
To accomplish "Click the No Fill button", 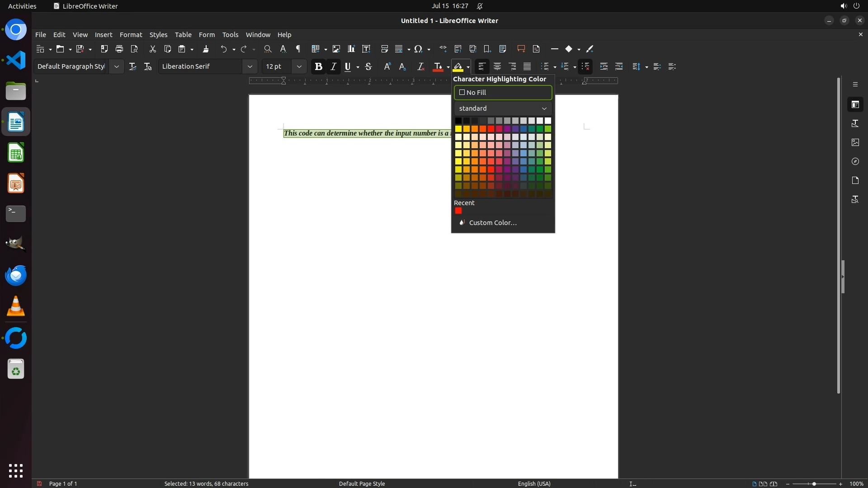I will (503, 93).
